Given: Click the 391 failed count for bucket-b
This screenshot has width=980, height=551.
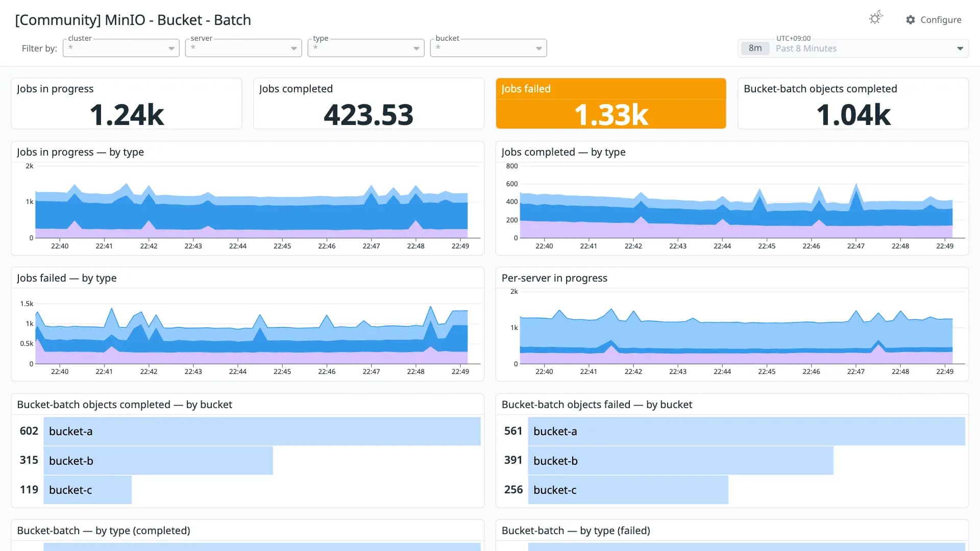Looking at the screenshot, I should tap(513, 460).
